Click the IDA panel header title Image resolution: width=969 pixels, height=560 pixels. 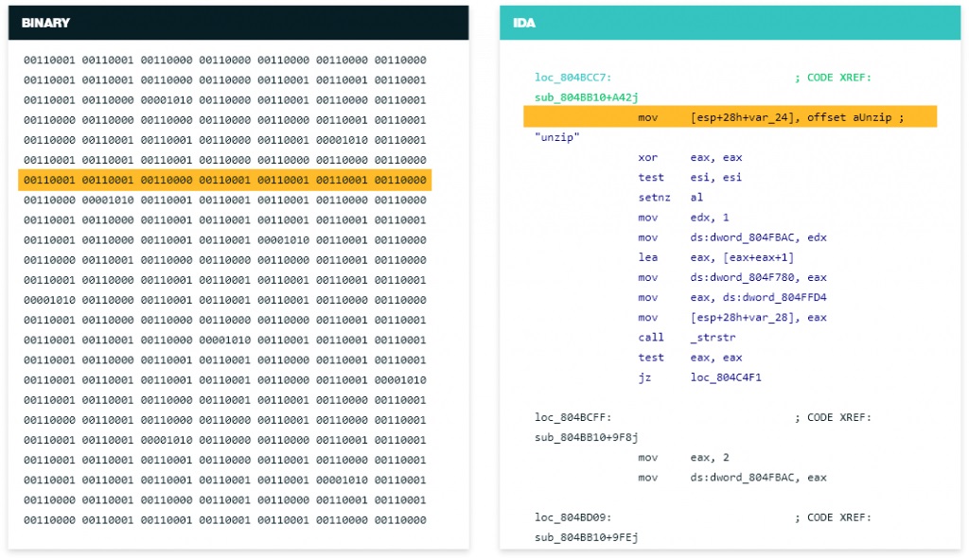(x=524, y=23)
